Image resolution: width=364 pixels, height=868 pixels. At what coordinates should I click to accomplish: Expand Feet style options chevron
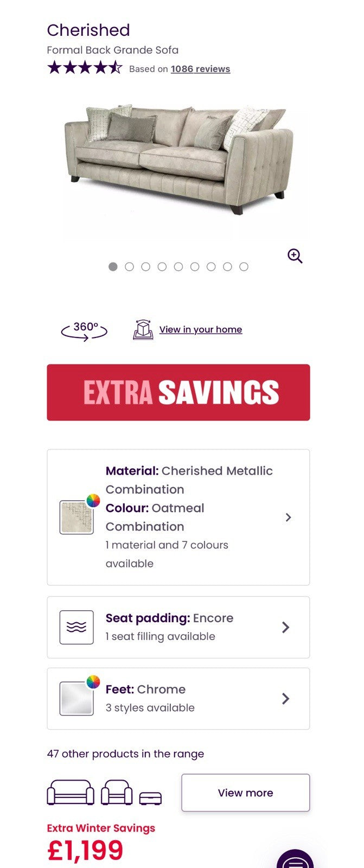click(286, 699)
